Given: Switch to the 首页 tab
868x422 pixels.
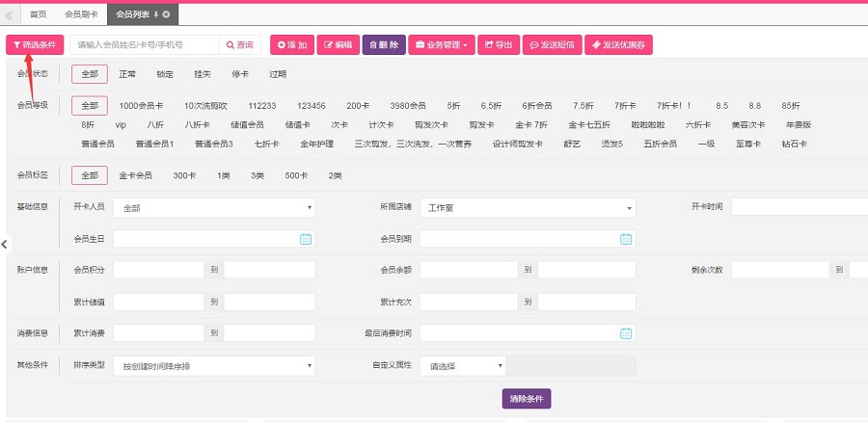Looking at the screenshot, I should (x=39, y=14).
